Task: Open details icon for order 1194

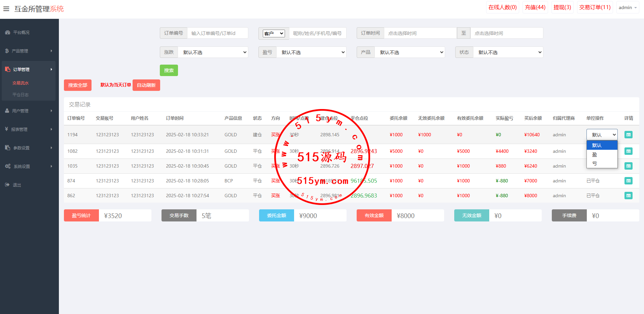Action: 628,135
